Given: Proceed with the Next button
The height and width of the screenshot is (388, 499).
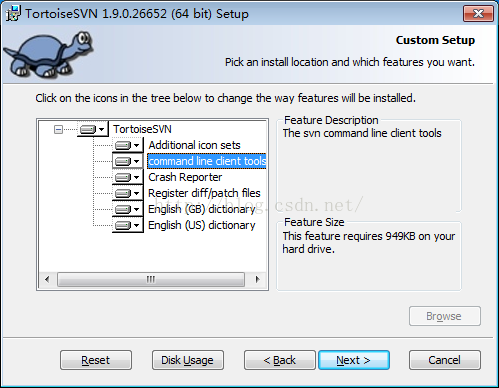Looking at the screenshot, I should (354, 360).
